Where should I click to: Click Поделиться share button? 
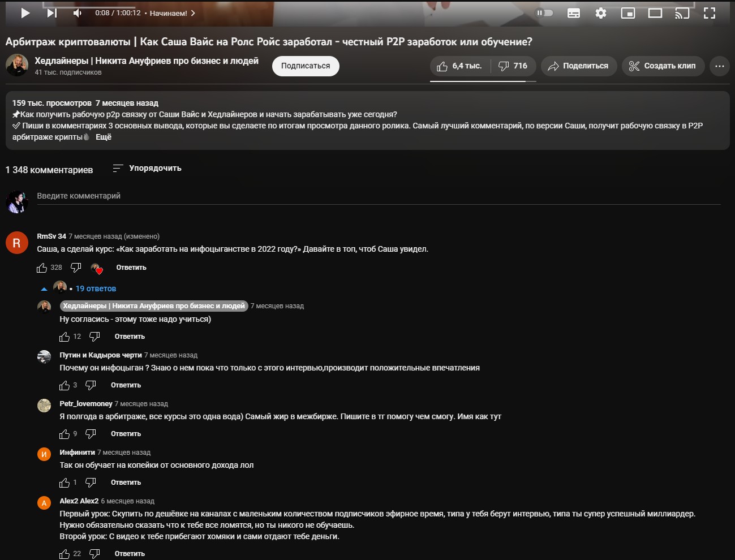point(579,66)
